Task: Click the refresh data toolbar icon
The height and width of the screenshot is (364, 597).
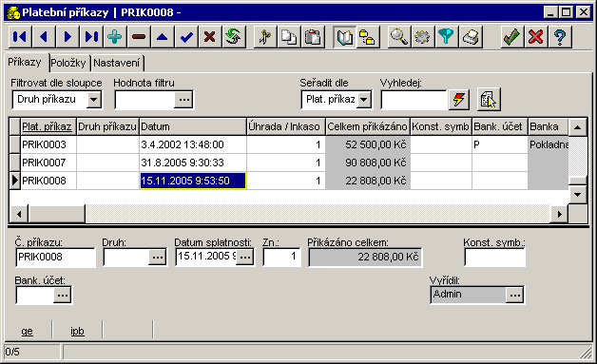Action: pyautogui.click(x=234, y=37)
